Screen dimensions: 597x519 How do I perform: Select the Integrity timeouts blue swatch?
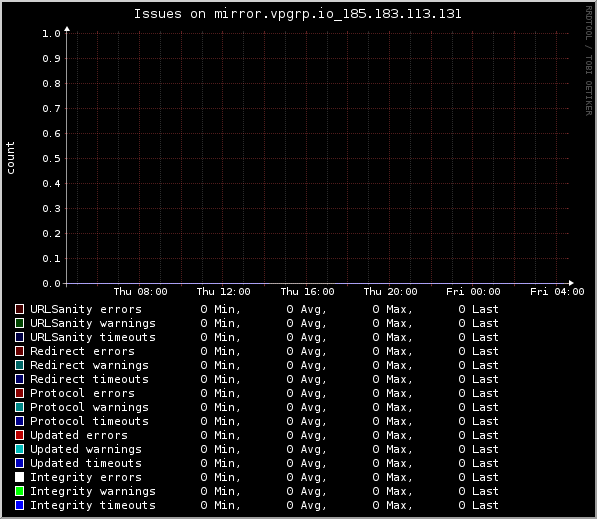pos(19,505)
